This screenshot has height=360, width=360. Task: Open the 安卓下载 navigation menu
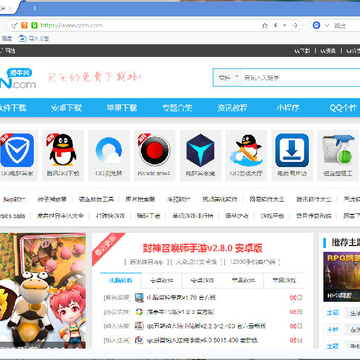click(66, 108)
